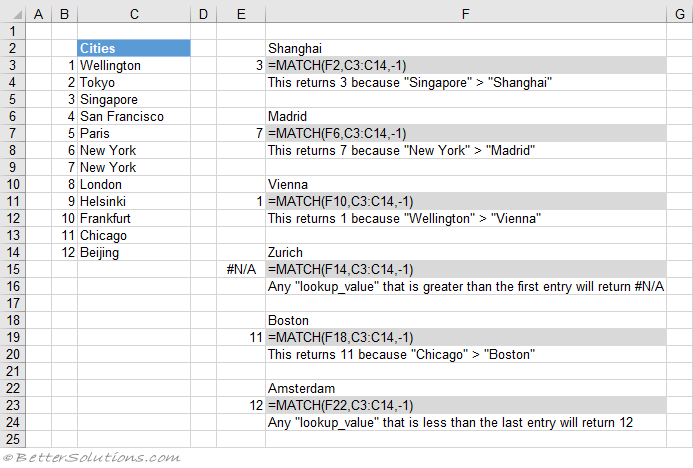Viewport: 693px width, 468px height.
Task: Click the Chicago > Boston explanation text
Action: pyautogui.click(x=401, y=355)
